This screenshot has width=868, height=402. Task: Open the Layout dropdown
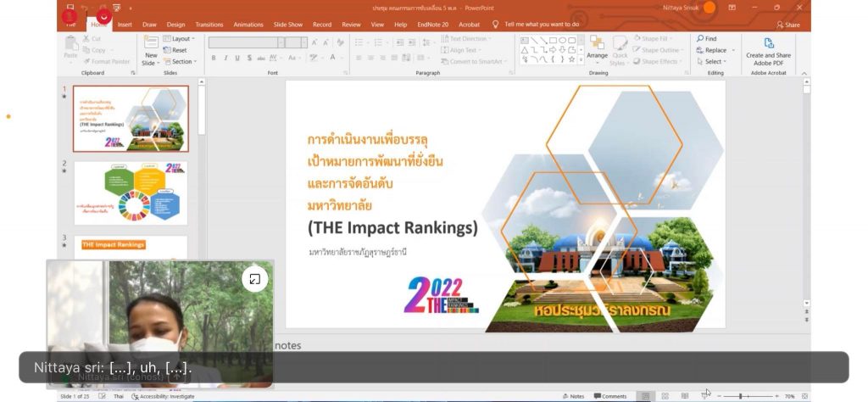point(179,39)
